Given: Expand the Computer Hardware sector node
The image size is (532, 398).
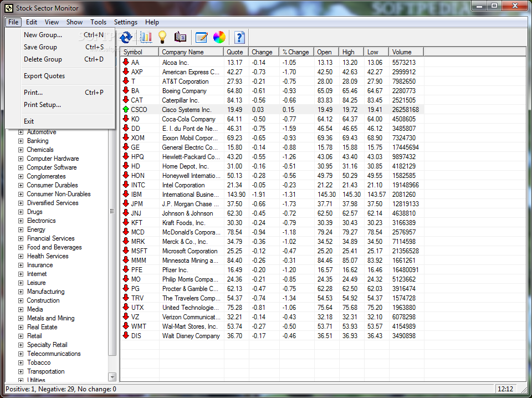Looking at the screenshot, I should (21, 159).
